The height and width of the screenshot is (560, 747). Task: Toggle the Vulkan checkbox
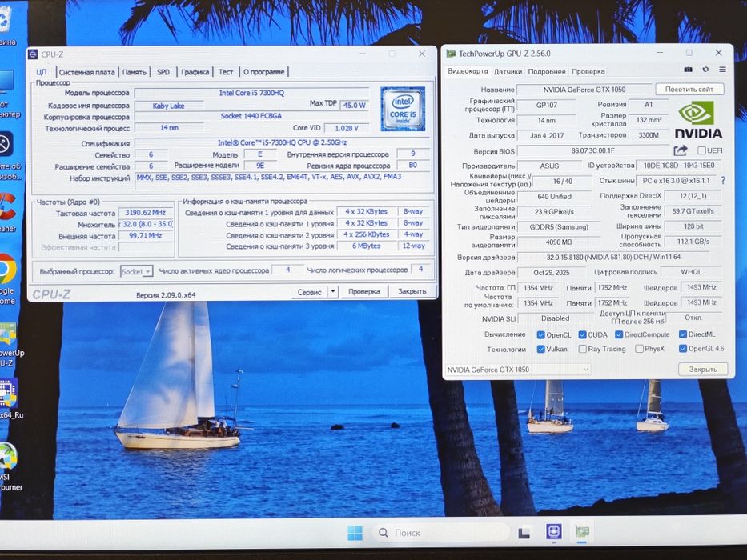pos(540,349)
